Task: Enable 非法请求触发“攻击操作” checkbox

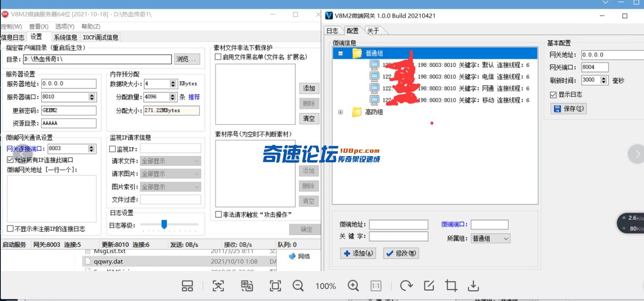Action: point(219,215)
